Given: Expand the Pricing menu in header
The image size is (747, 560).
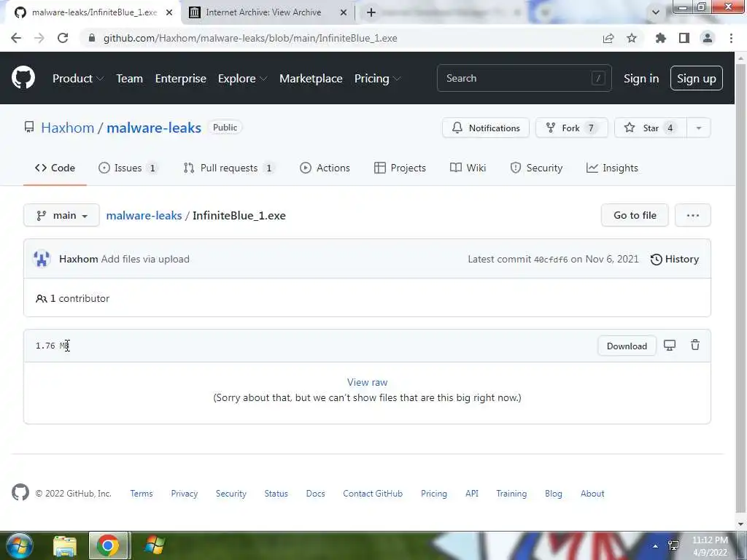Looking at the screenshot, I should click(377, 79).
